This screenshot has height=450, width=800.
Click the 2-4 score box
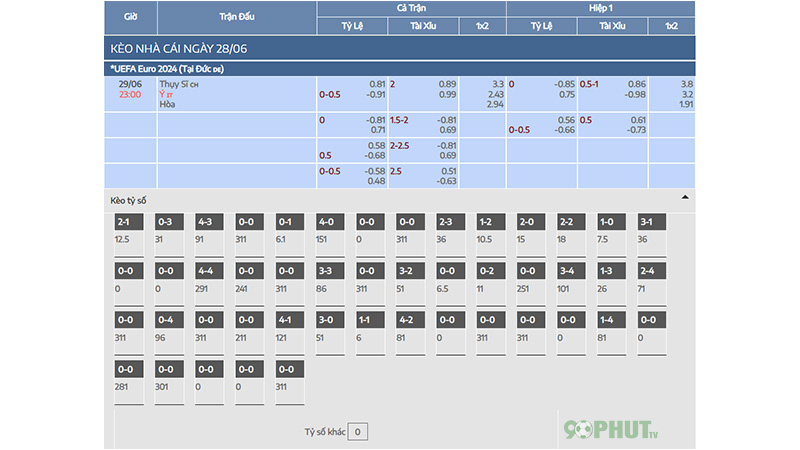652,271
